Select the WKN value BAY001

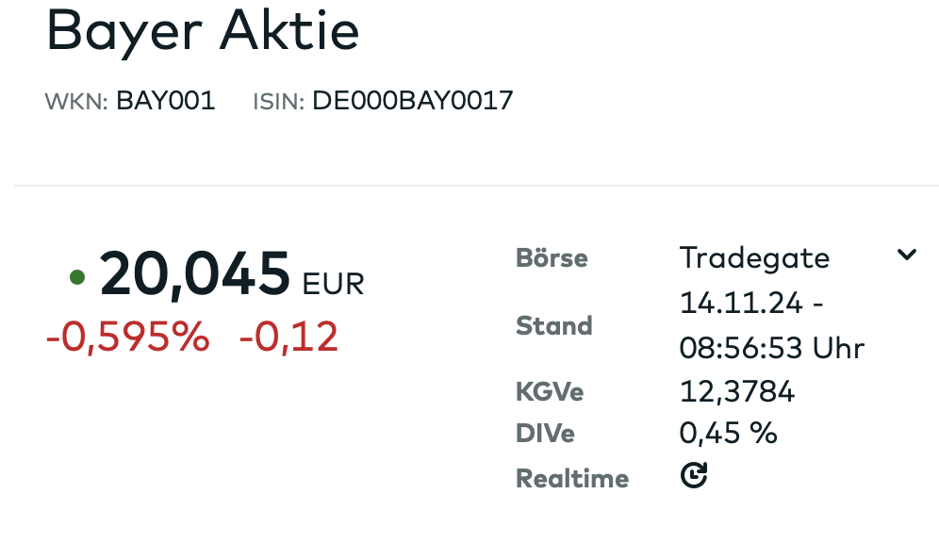click(166, 101)
